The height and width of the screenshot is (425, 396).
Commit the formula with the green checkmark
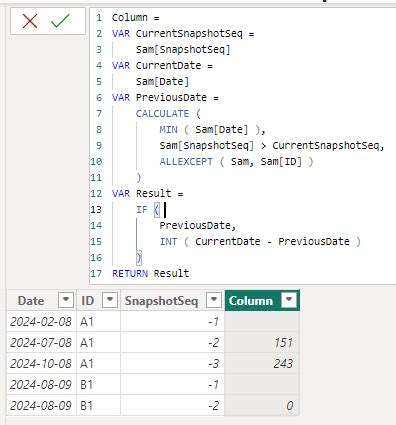tap(60, 21)
